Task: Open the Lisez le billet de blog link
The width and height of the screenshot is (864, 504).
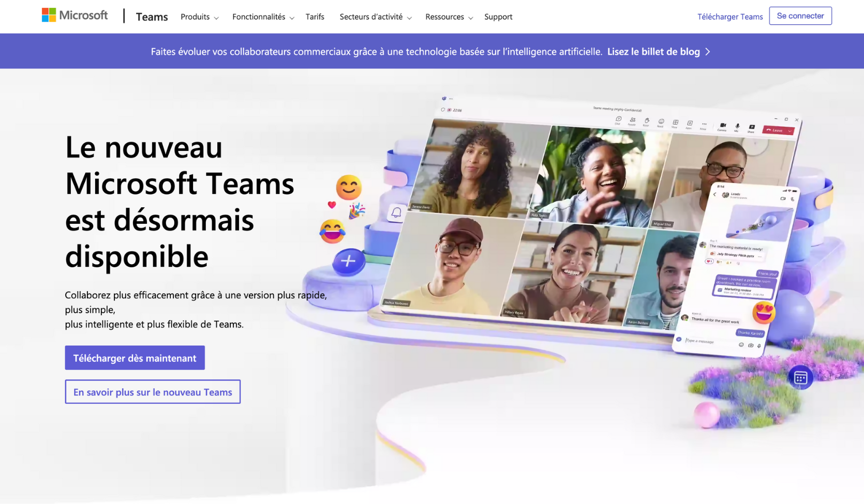Action: [x=659, y=52]
